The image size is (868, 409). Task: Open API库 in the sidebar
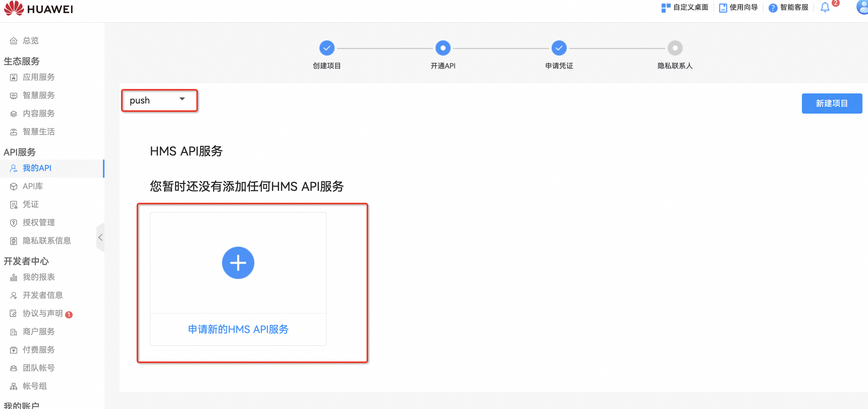click(33, 187)
